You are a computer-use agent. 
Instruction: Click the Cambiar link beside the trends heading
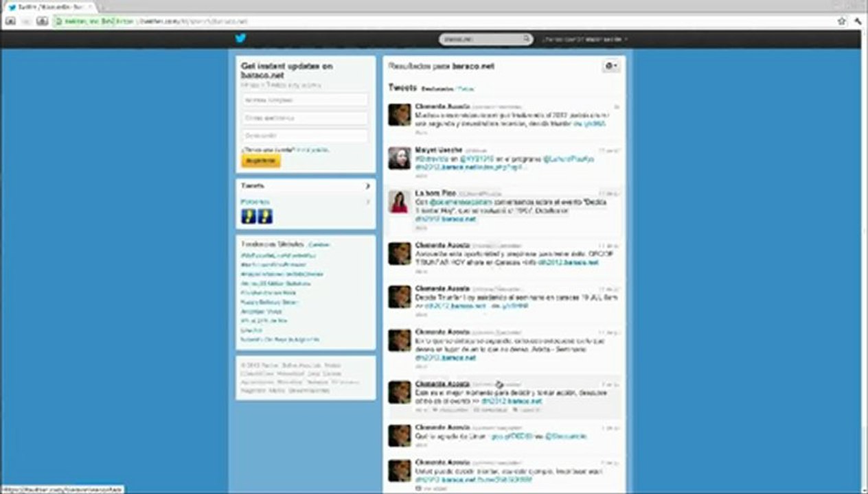[319, 244]
